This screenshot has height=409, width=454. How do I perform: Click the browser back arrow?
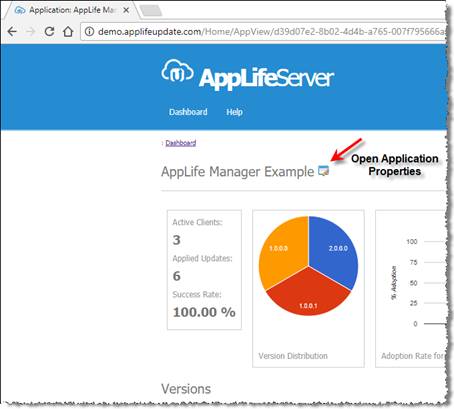pos(12,32)
